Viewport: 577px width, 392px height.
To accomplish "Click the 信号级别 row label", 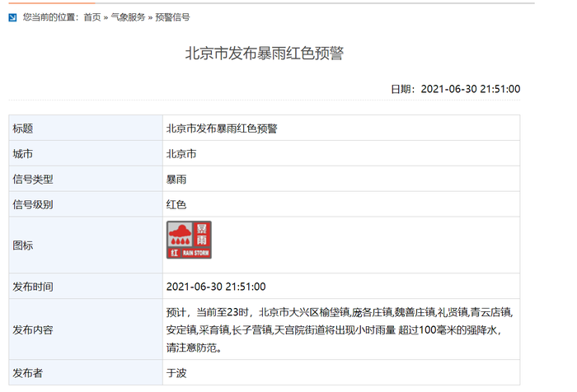I will point(33,204).
